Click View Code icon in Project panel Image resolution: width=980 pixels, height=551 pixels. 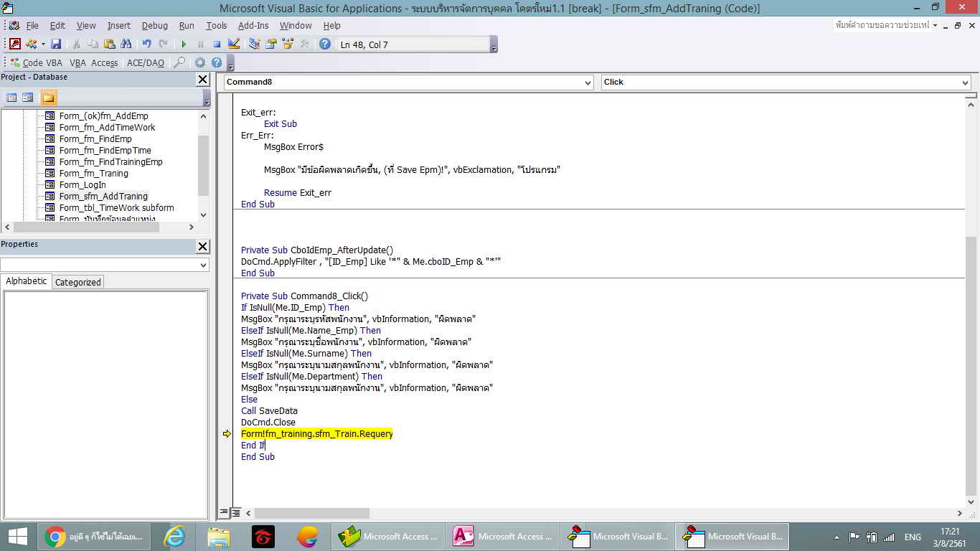tap(11, 98)
